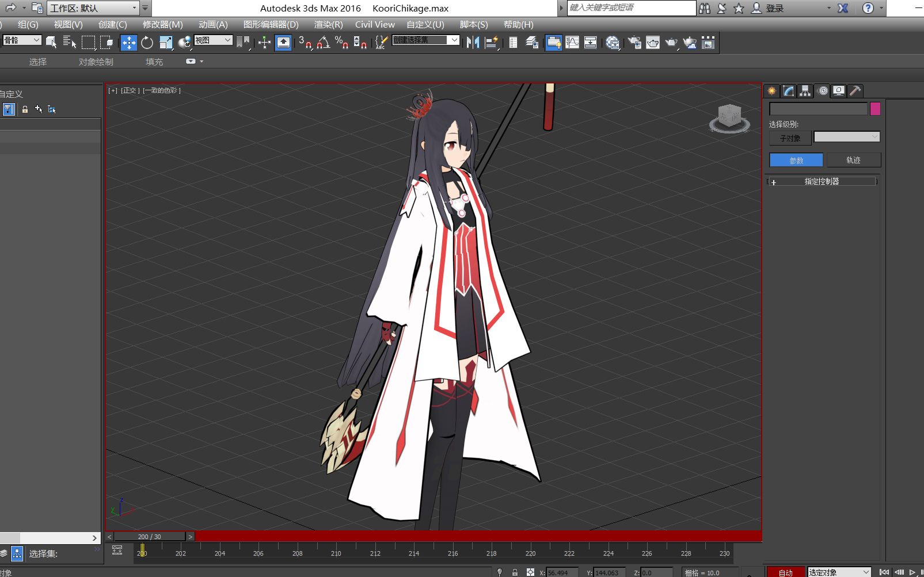This screenshot has width=924, height=577.
Task: Open the selection level dropdown beside 子对象
Action: pyautogui.click(x=846, y=137)
